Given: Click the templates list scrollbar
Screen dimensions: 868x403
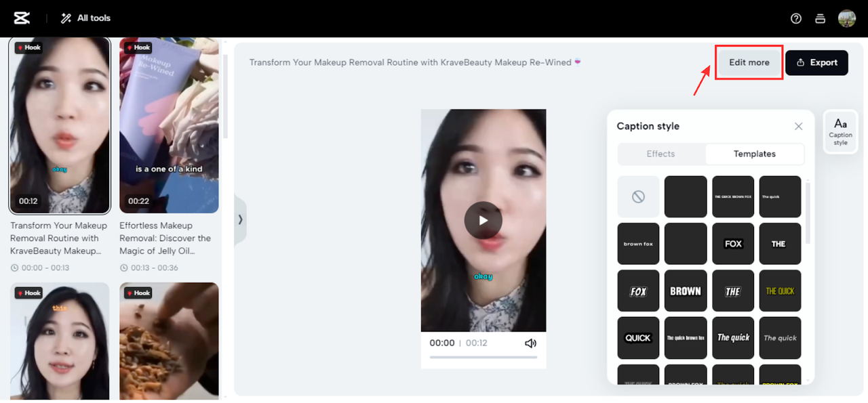Looking at the screenshot, I should [807, 212].
